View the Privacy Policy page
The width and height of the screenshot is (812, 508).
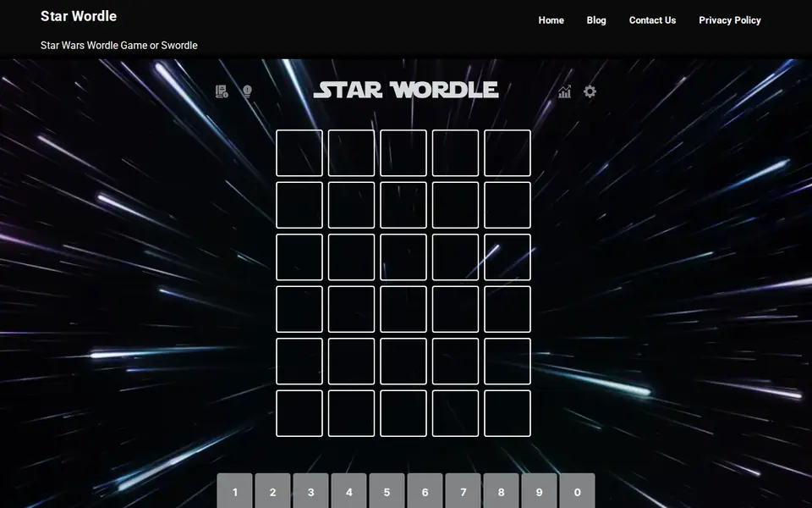point(730,20)
